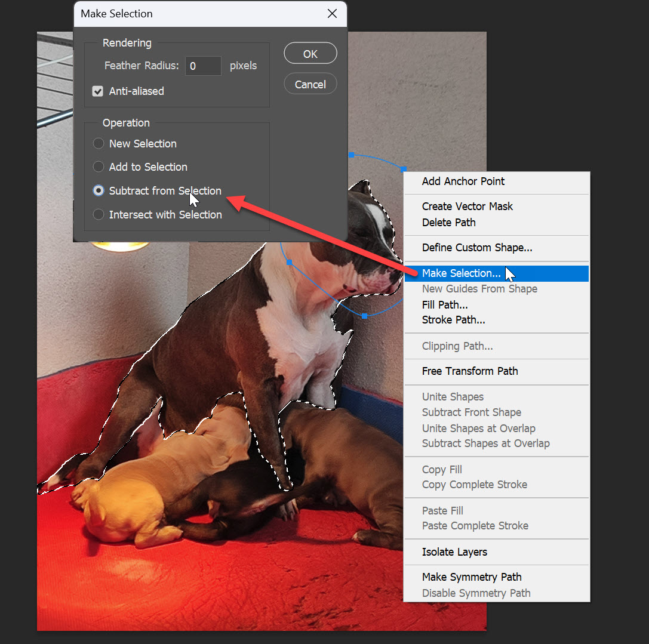Select Intersect with Selection option
649x644 pixels.
coord(98,214)
